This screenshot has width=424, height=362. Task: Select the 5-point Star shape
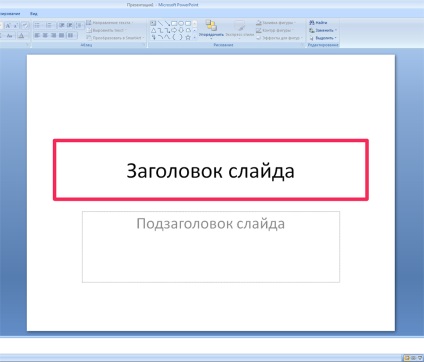[x=188, y=37]
